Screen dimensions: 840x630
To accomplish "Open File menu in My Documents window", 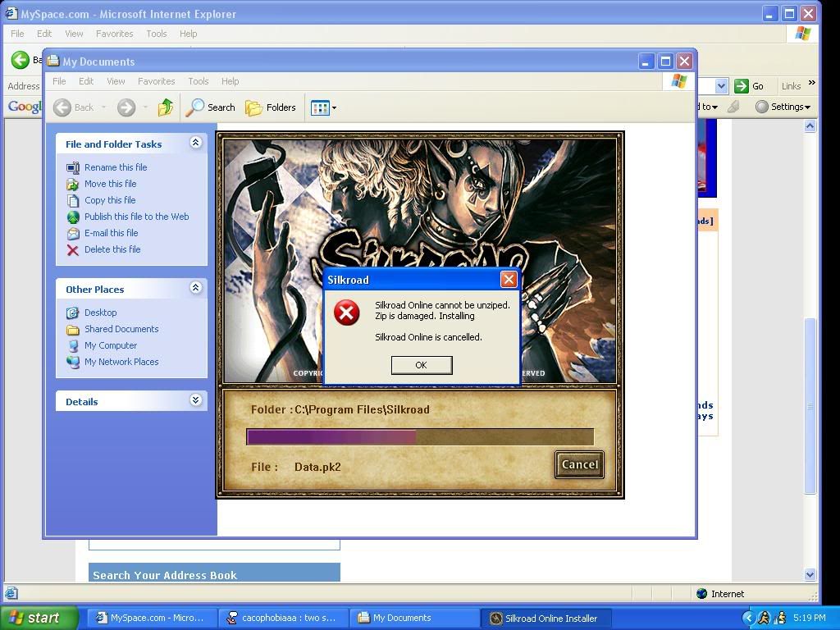I will 59,81.
